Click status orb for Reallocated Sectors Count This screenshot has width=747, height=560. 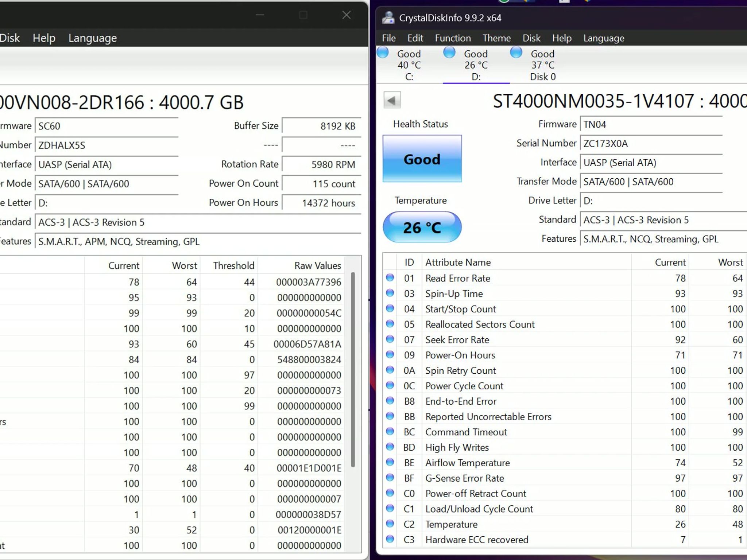[x=390, y=324]
